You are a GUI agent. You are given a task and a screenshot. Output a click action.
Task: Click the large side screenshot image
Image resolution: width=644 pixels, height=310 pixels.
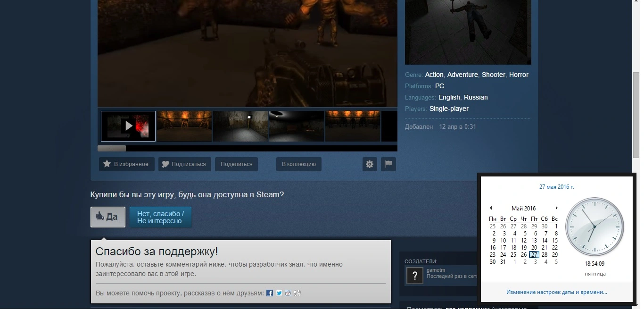click(468, 32)
